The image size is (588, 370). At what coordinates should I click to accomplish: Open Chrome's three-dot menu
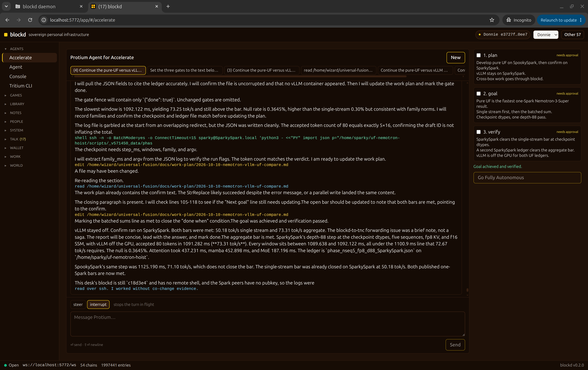pyautogui.click(x=581, y=20)
